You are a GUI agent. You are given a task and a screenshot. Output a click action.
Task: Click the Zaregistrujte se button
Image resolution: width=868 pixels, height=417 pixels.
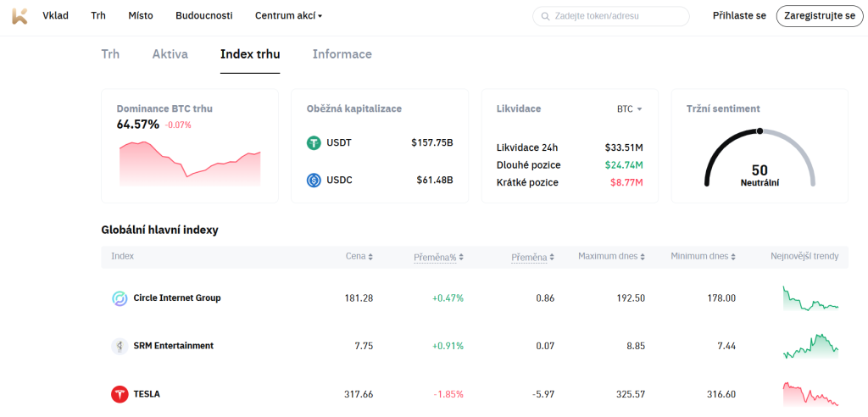pyautogui.click(x=819, y=16)
